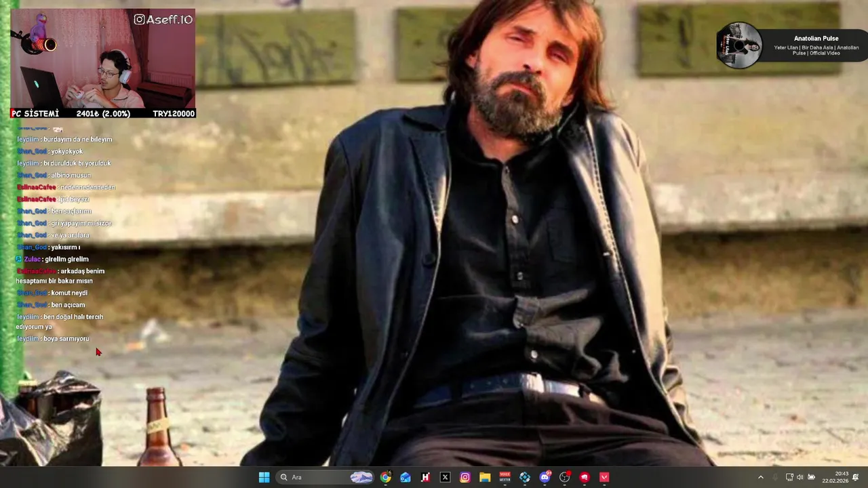Screen dimensions: 868x488
Task: Click chat message "boya sarmıyoru"
Action: pyautogui.click(x=66, y=339)
